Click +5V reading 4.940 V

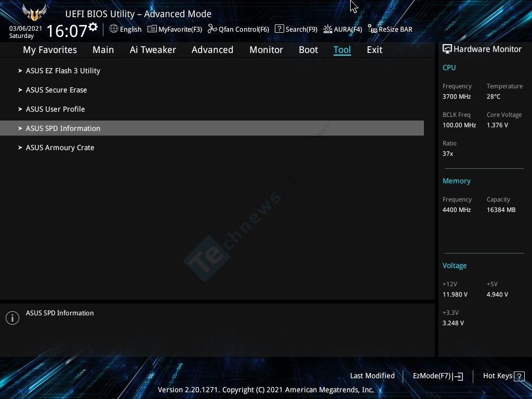[x=497, y=295]
